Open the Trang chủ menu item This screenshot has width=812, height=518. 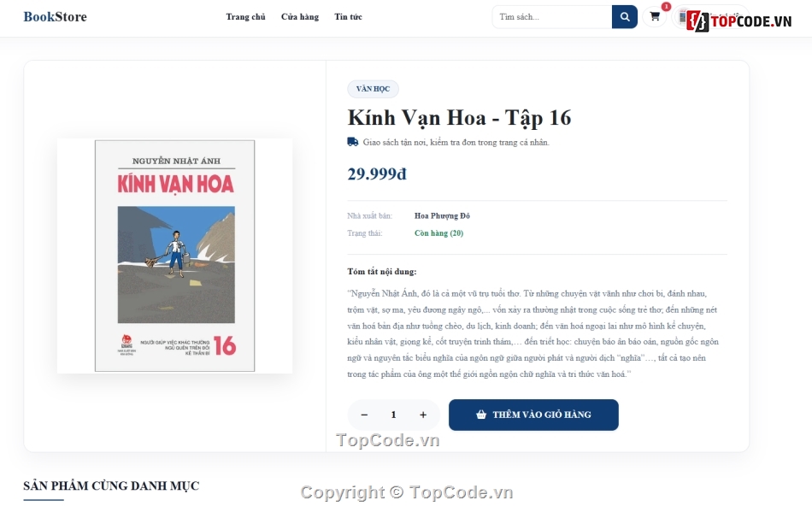[245, 16]
